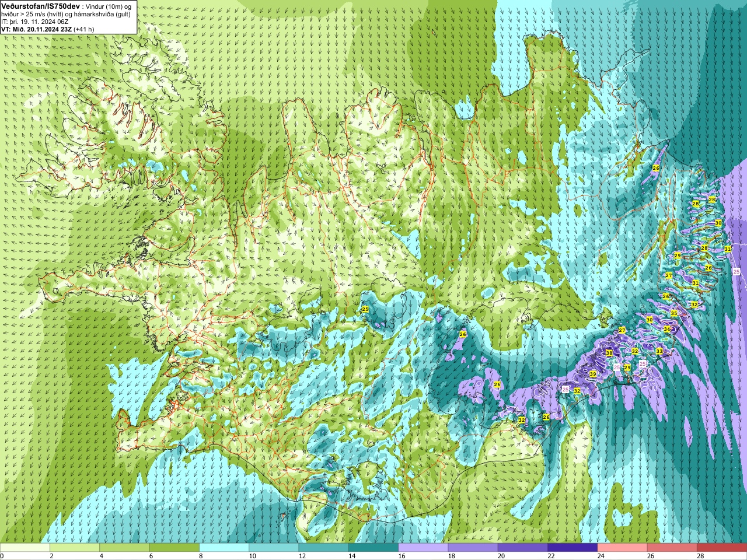The image size is (747, 560).
Task: Click the 'hámarkshviða (gult)' description line
Action: [103, 14]
